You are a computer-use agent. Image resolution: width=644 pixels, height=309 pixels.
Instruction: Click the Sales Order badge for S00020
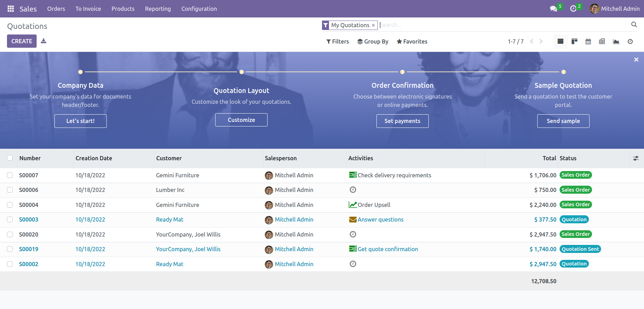576,234
